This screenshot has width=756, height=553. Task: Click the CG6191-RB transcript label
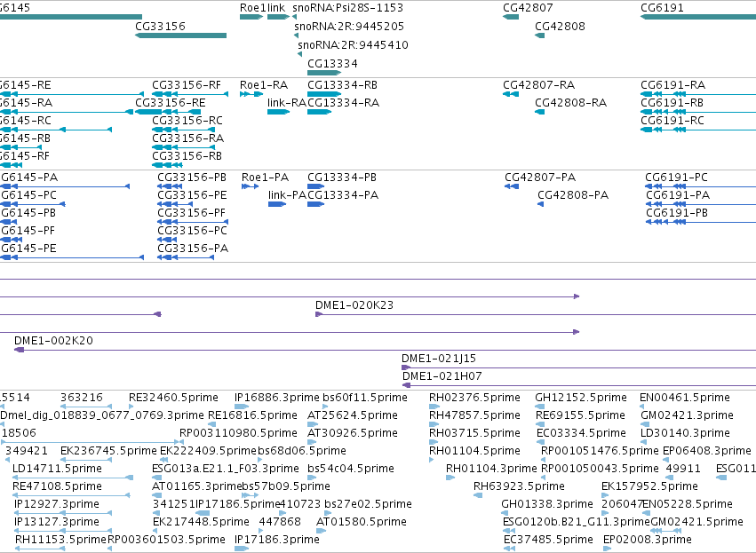[672, 103]
